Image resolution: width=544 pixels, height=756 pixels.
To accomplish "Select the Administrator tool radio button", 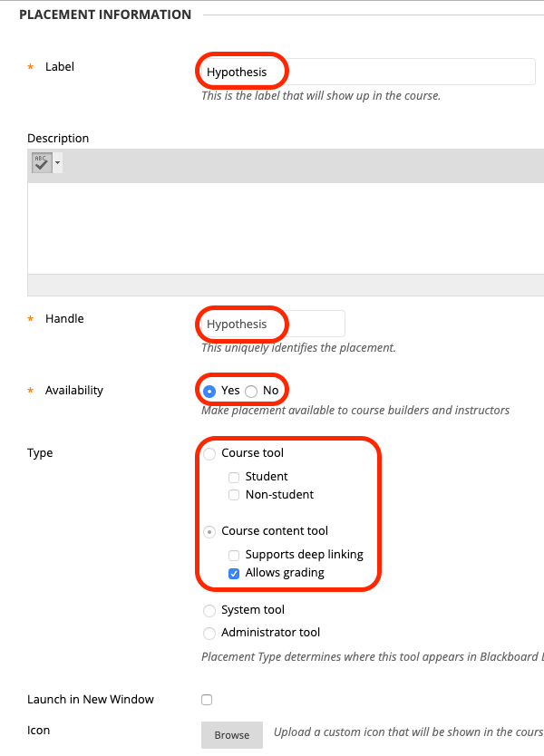I will coord(209,633).
